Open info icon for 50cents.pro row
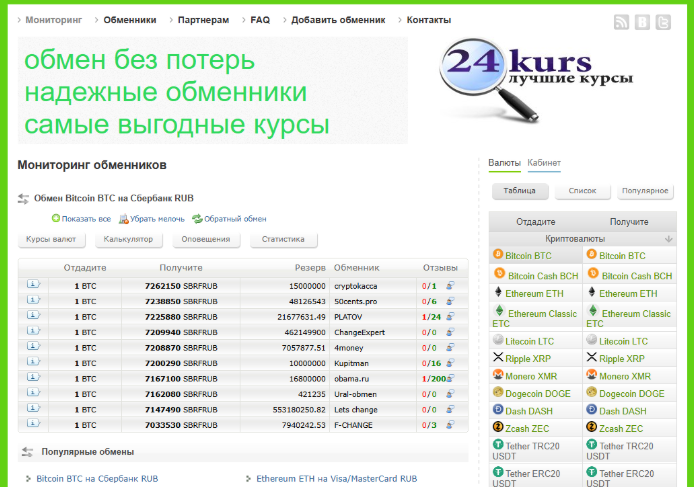This screenshot has height=490, width=694. 33,300
